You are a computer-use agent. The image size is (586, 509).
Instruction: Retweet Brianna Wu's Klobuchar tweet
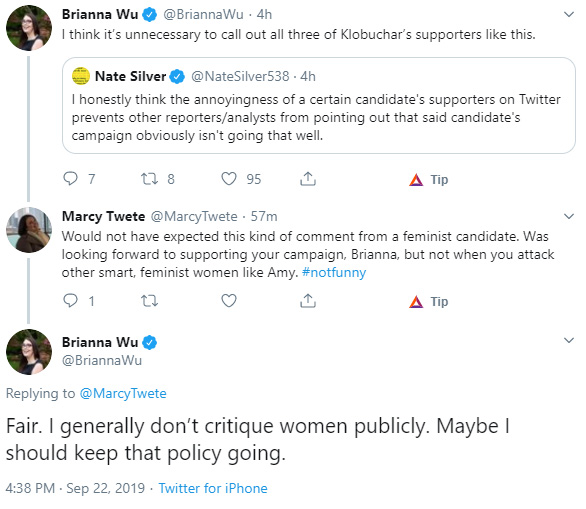149,179
